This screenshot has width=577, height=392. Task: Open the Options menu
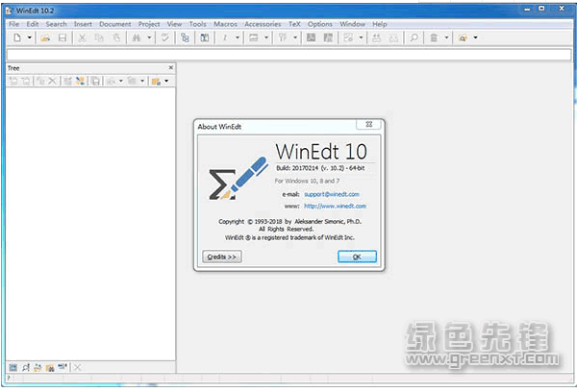(320, 24)
